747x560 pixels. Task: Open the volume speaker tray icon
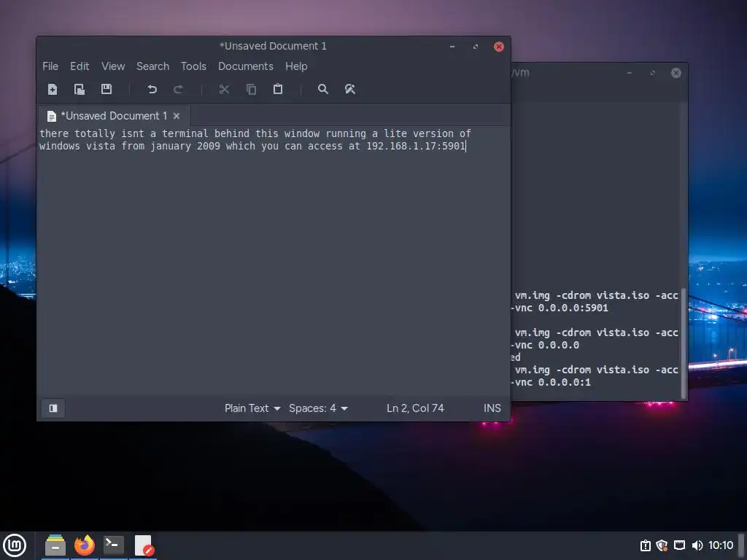tap(697, 545)
